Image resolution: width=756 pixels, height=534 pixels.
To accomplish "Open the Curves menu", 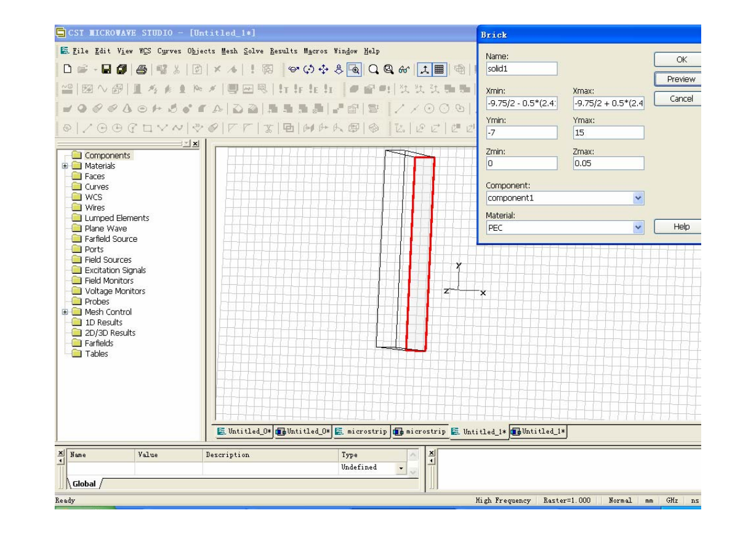I will 169,51.
